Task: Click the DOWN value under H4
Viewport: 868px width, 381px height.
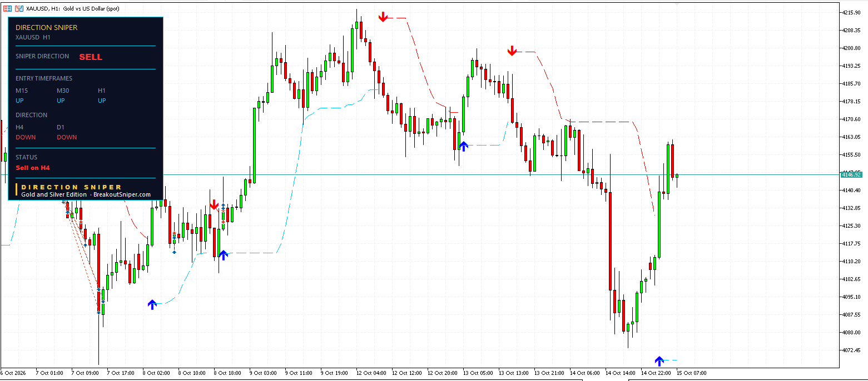Action: [x=26, y=137]
